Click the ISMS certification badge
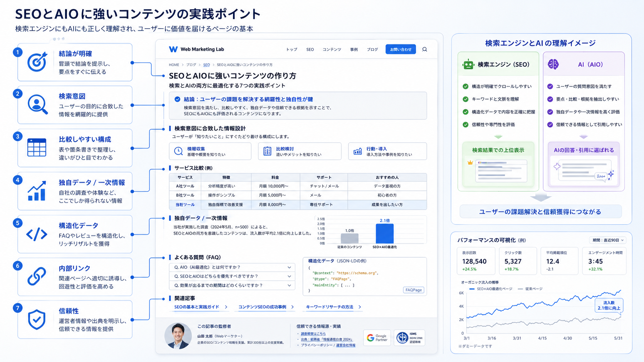 409,338
